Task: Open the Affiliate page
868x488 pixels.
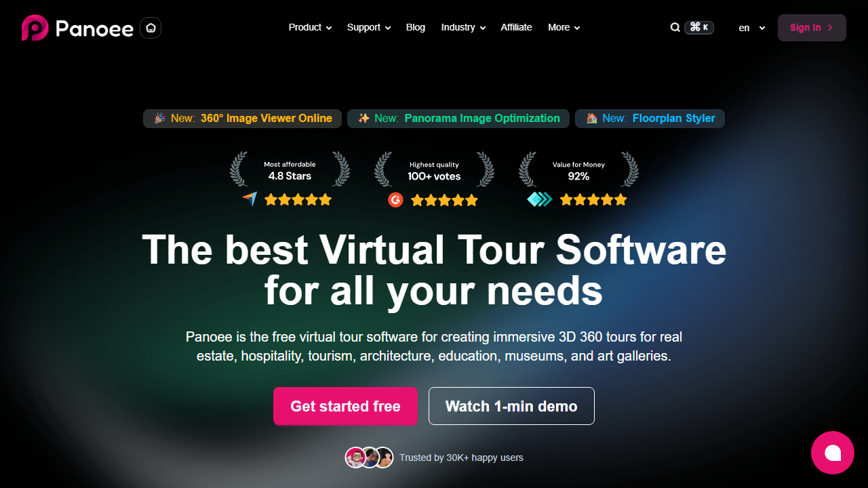Action: pyautogui.click(x=516, y=28)
